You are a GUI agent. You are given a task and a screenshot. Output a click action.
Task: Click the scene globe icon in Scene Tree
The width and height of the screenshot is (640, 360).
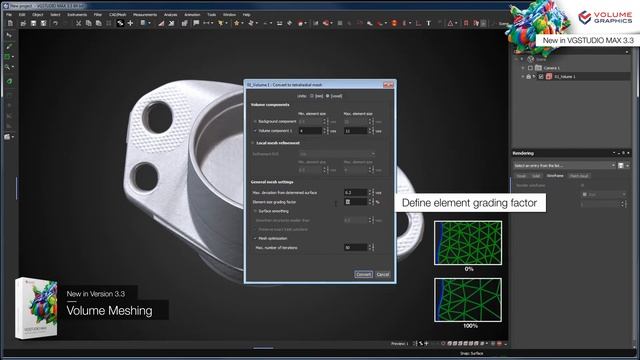[x=531, y=59]
